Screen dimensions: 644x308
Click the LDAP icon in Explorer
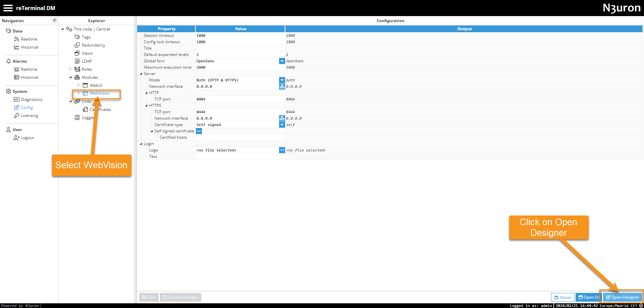pyautogui.click(x=77, y=61)
